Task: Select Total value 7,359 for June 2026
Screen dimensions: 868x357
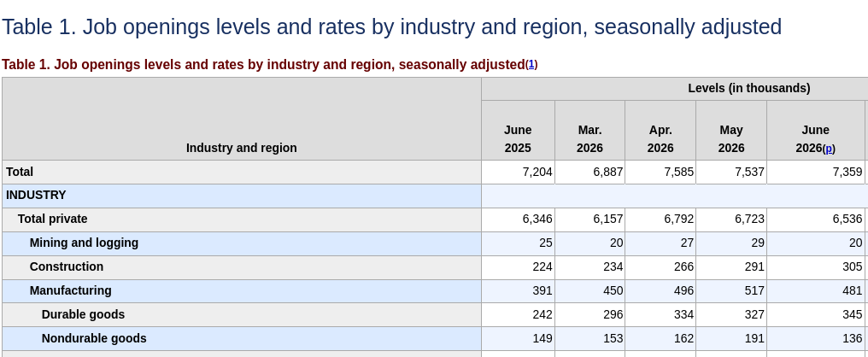Action: pyautogui.click(x=847, y=173)
